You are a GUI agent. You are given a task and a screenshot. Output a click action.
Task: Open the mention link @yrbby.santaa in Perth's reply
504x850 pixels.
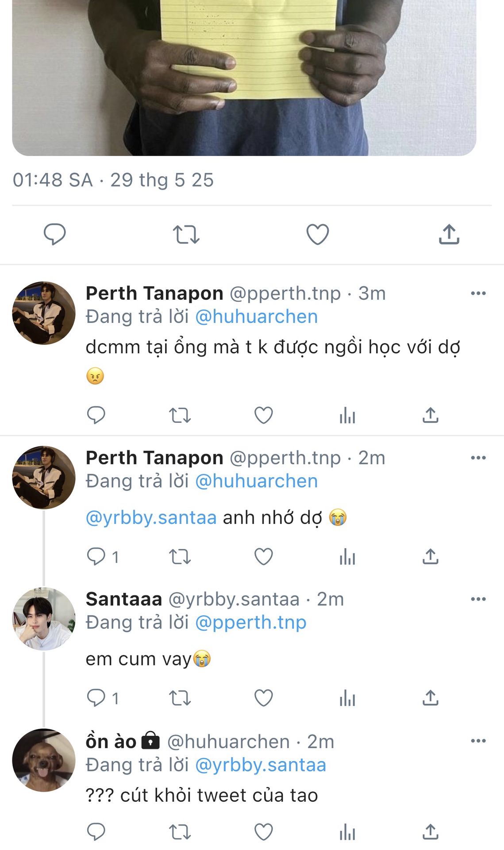click(x=151, y=518)
